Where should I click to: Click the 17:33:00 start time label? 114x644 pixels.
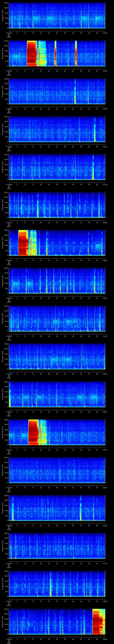[9, 450]
